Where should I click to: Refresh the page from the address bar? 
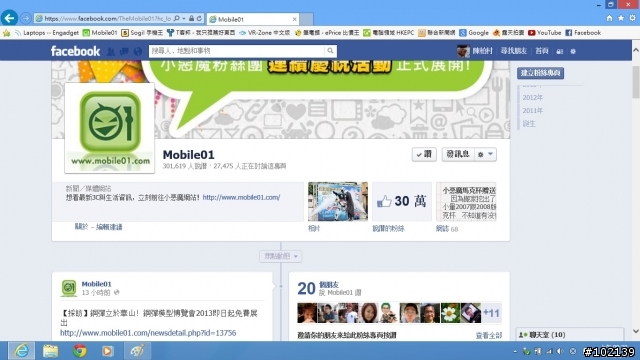point(199,18)
